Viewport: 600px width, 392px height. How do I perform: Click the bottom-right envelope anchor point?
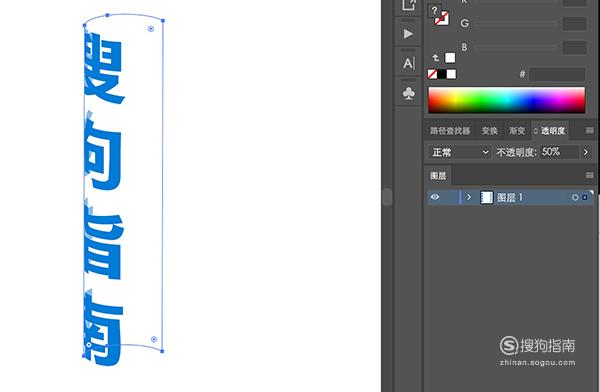[x=162, y=351]
